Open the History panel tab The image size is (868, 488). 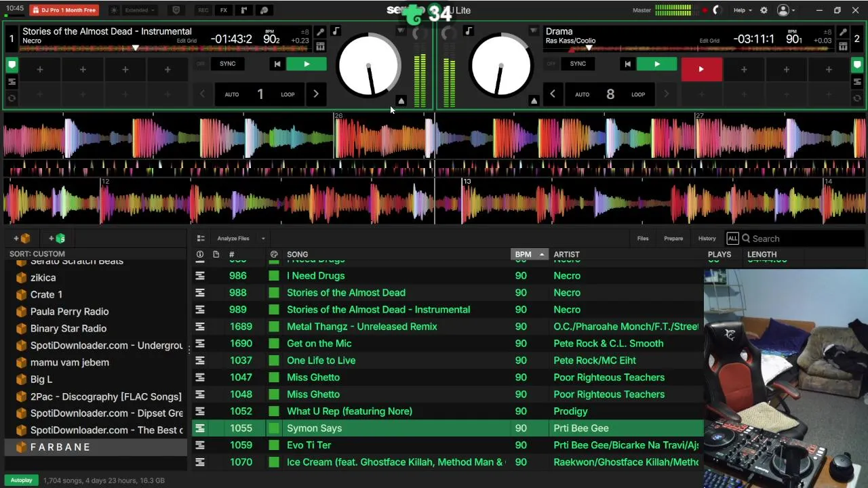707,239
